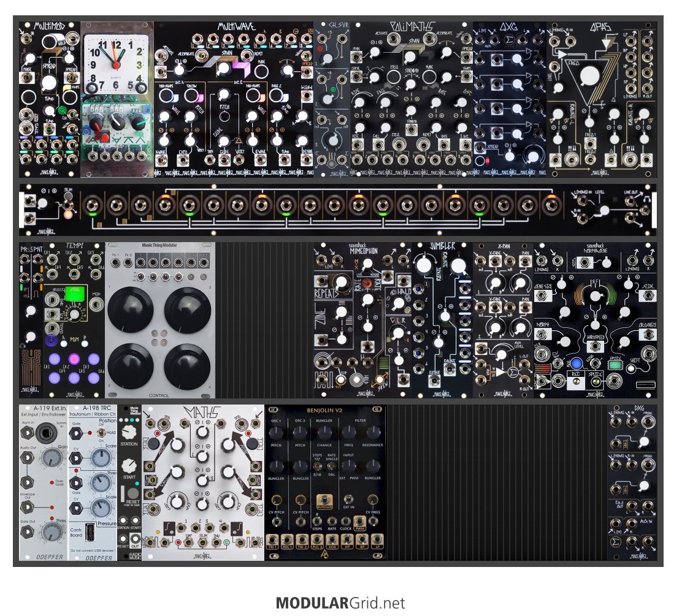Click the blue REC light on Morphagene
Viewport: 682px width, 616px height.
[577, 363]
